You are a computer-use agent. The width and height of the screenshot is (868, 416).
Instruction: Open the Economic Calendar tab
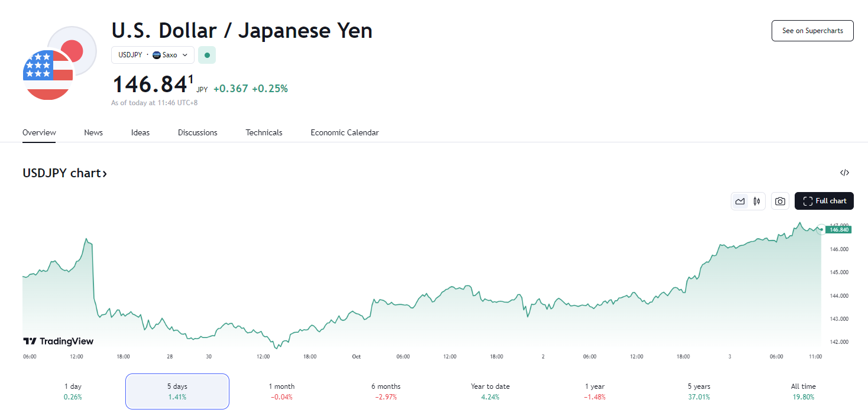tap(344, 132)
